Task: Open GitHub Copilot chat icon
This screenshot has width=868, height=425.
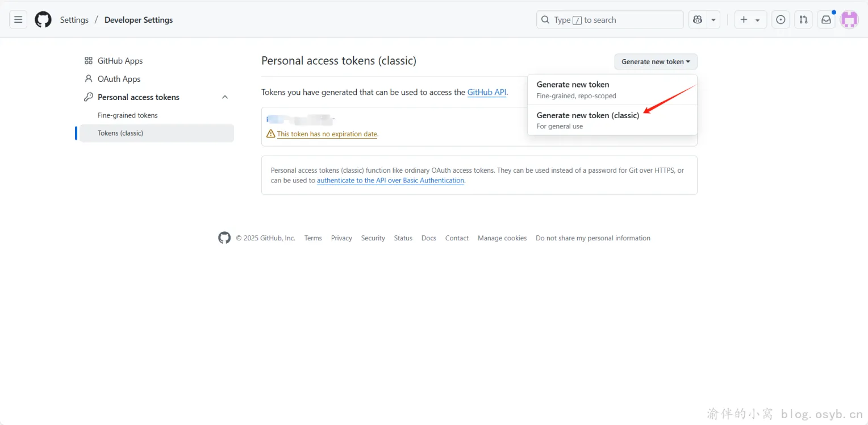Action: pyautogui.click(x=698, y=20)
